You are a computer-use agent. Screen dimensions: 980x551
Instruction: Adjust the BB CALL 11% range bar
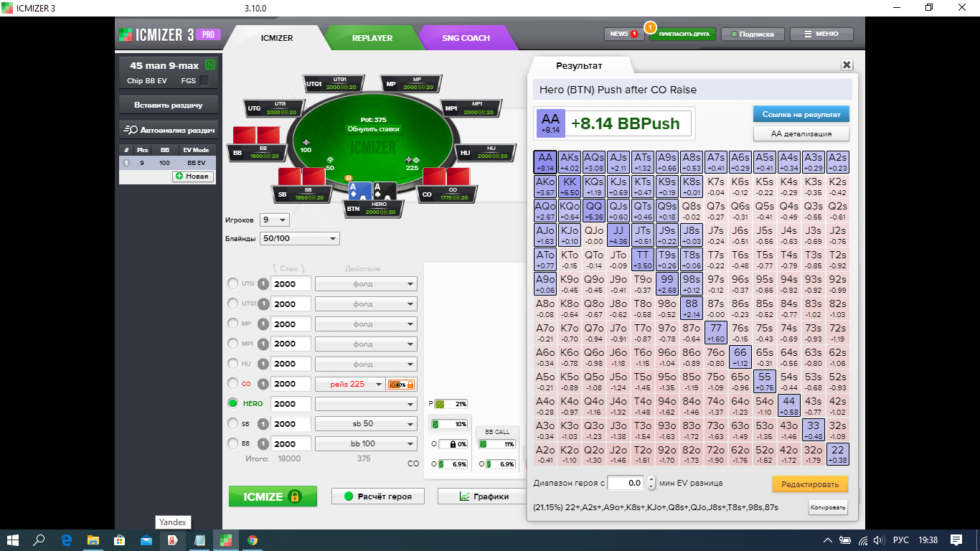[498, 444]
